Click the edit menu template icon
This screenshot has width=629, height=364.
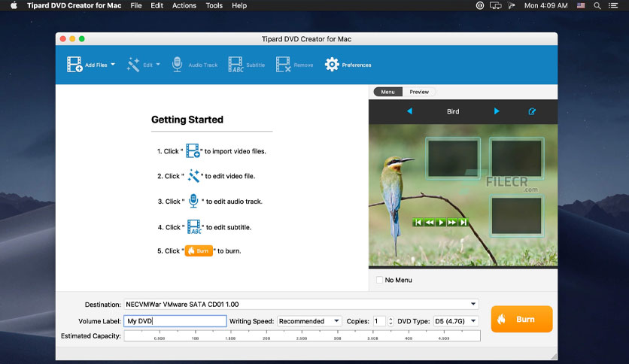(532, 111)
